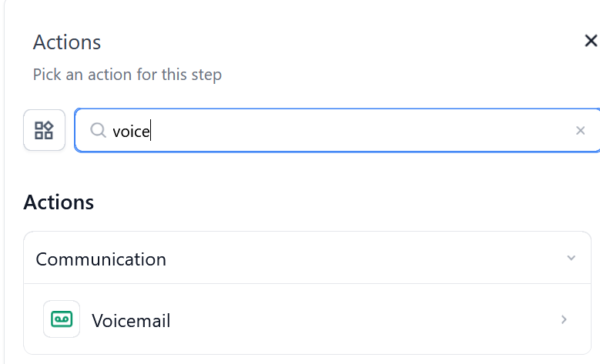Click the green Voicemail icon
The height and width of the screenshot is (364, 600).
click(62, 319)
